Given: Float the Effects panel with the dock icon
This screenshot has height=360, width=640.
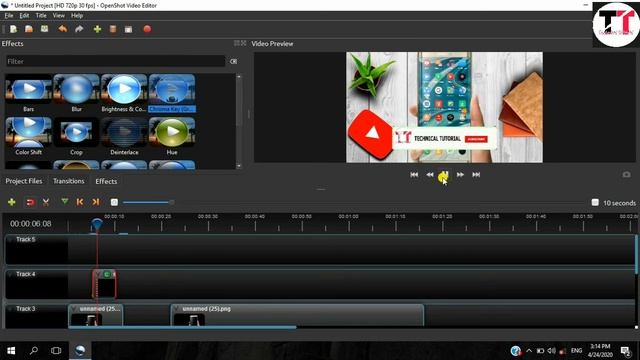Looking at the screenshot, I should tap(237, 43).
